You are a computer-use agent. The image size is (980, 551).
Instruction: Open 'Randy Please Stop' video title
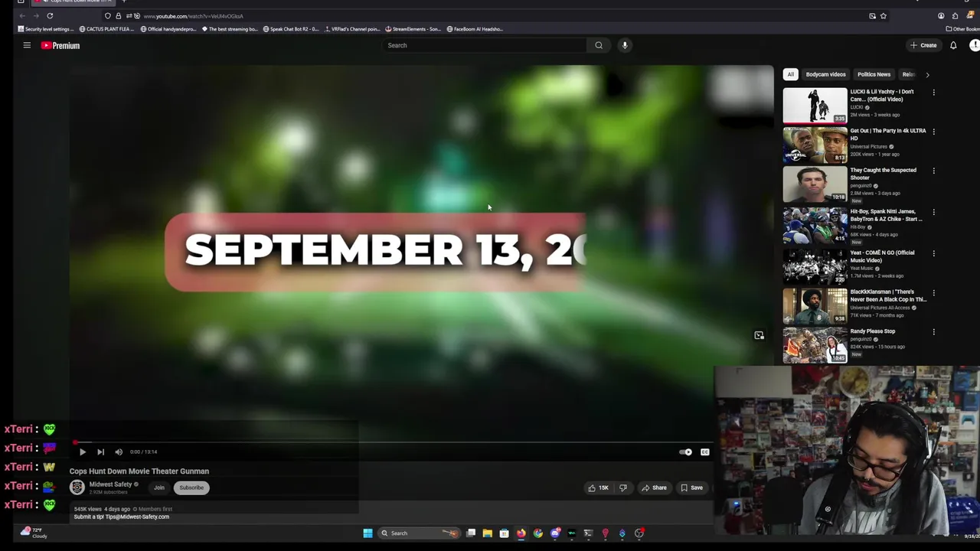tap(872, 331)
